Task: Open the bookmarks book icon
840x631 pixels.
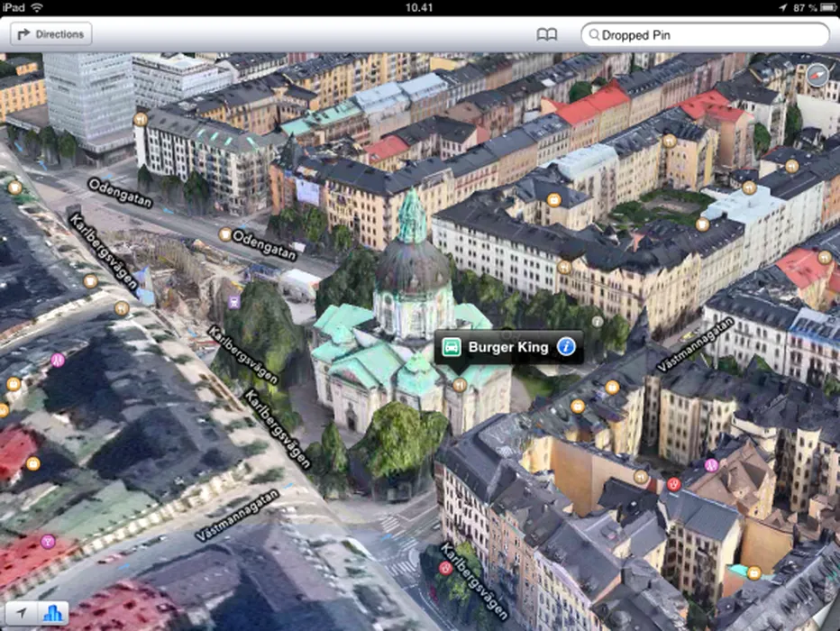Action: (546, 35)
